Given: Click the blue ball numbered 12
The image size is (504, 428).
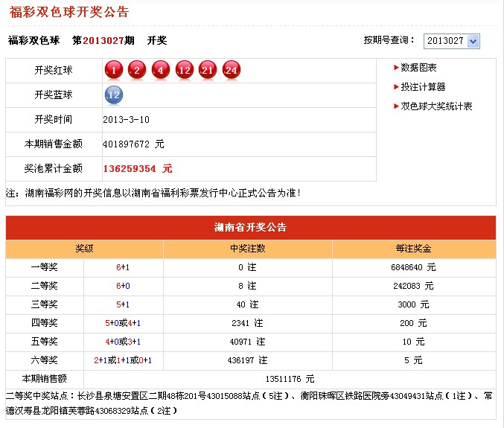Looking at the screenshot, I should pos(114,95).
